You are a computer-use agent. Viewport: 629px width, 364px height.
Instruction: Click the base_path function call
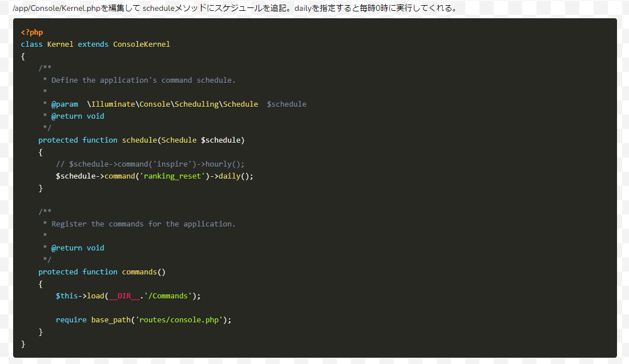point(111,319)
